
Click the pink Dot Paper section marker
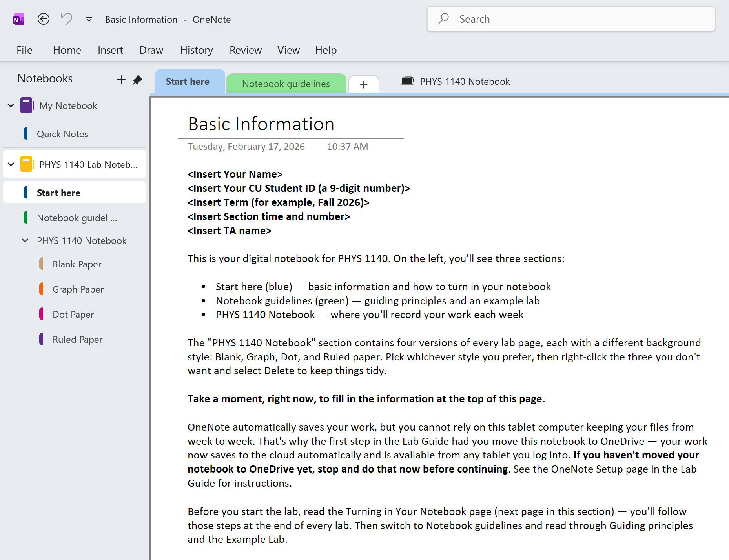41,314
